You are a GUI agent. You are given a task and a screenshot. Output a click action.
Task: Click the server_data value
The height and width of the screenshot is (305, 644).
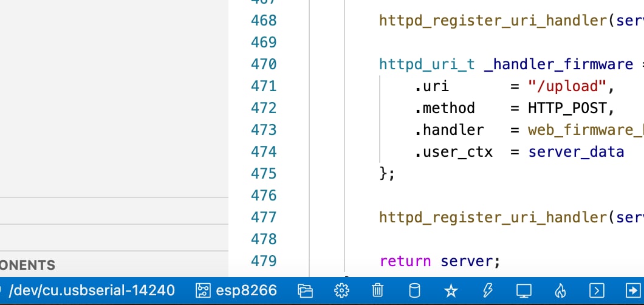coord(576,152)
